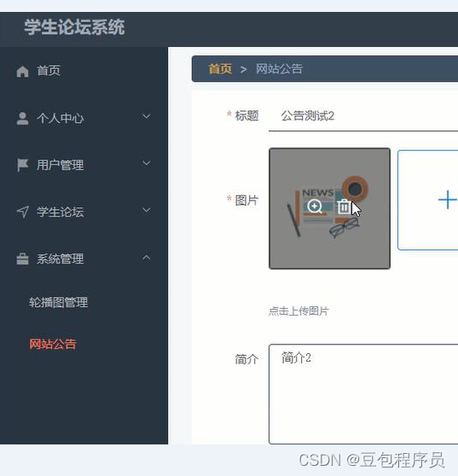Click the zoom preview icon on image
The height and width of the screenshot is (476, 458).
tap(315, 206)
